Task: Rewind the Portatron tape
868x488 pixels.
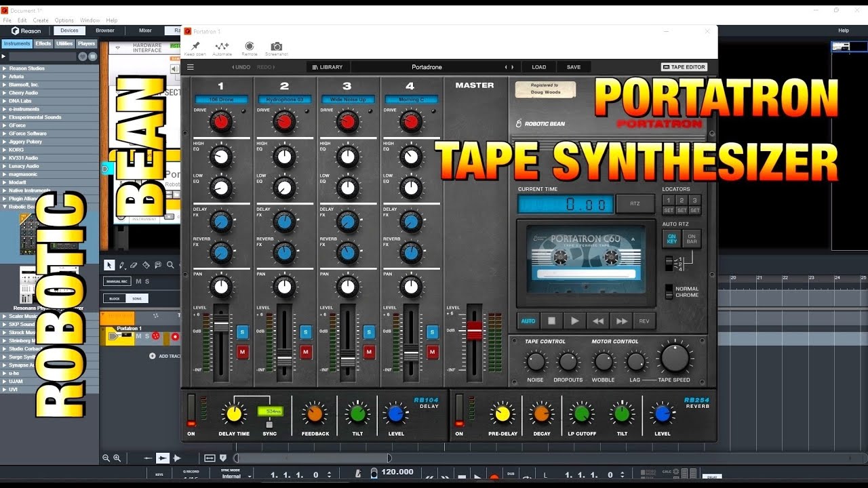Action: [598, 321]
